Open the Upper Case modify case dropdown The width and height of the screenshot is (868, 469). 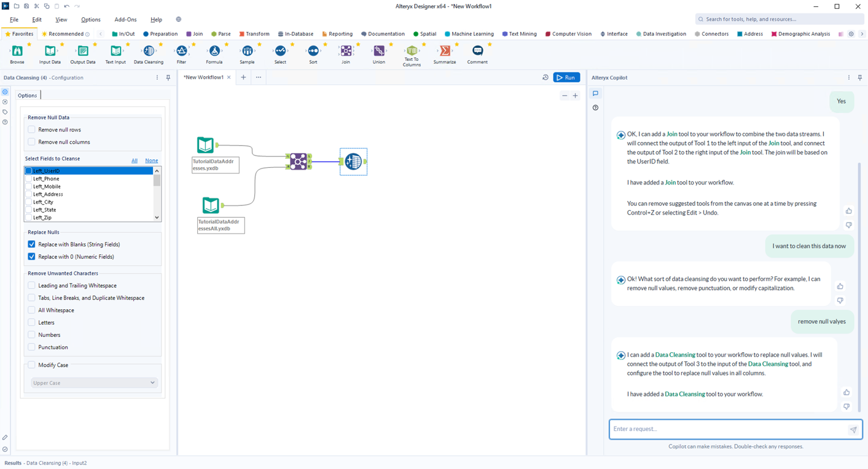pyautogui.click(x=93, y=382)
